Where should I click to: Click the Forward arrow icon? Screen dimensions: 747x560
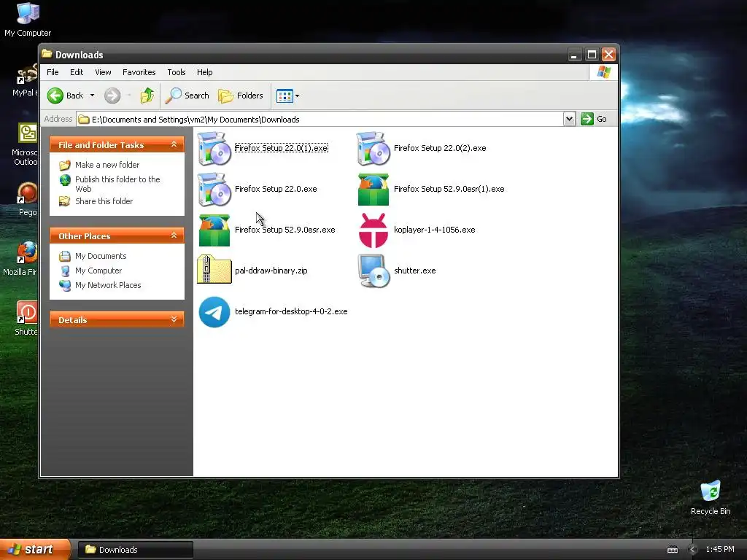[112, 96]
